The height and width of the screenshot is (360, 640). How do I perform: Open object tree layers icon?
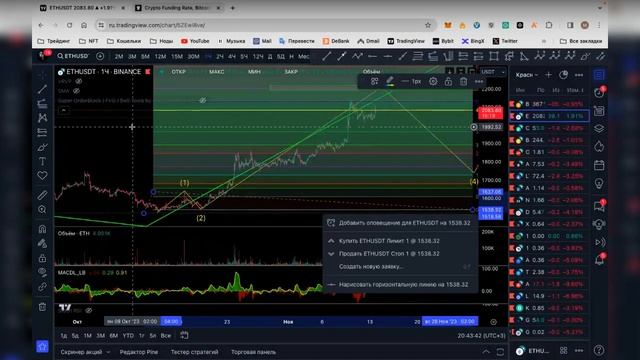(599, 129)
